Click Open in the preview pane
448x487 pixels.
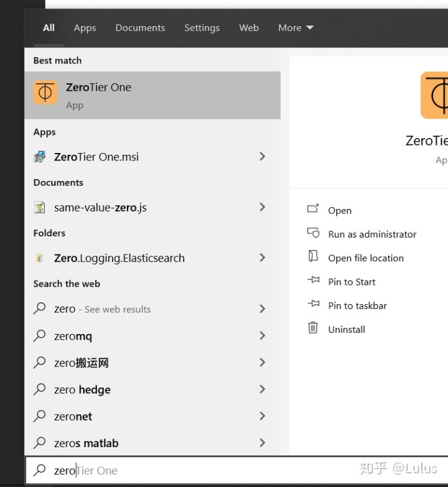click(x=340, y=211)
